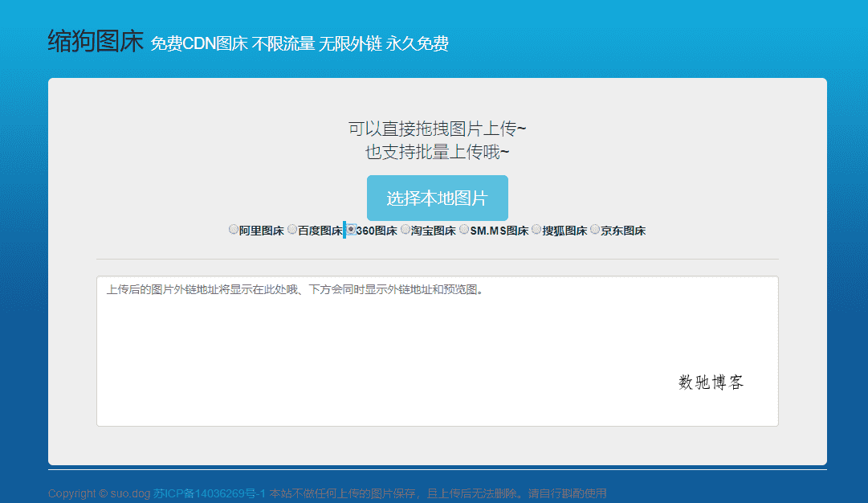This screenshot has height=503, width=868.
Task: Select the 淘宝图床 radio button
Action: (x=405, y=229)
